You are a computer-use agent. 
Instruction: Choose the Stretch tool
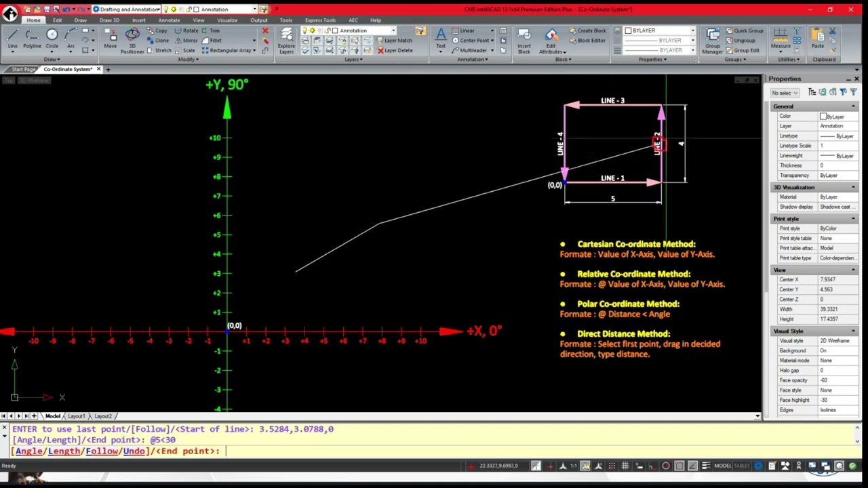click(x=159, y=50)
